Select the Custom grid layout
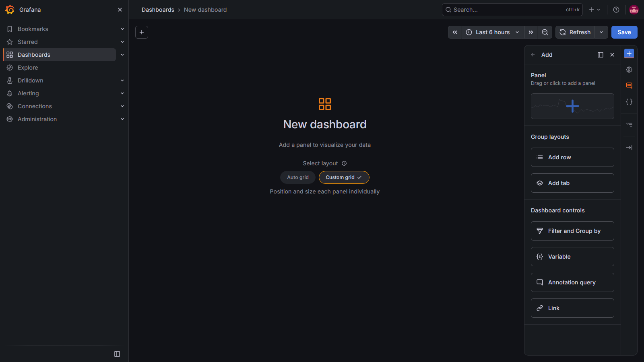644x362 pixels. click(344, 177)
